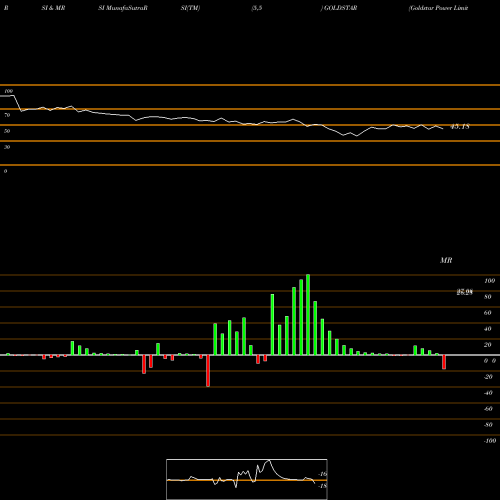The height and width of the screenshot is (500, 500).
Task: Click the 'GOLDSTAR' ticker text in header
Action: [340, 8]
